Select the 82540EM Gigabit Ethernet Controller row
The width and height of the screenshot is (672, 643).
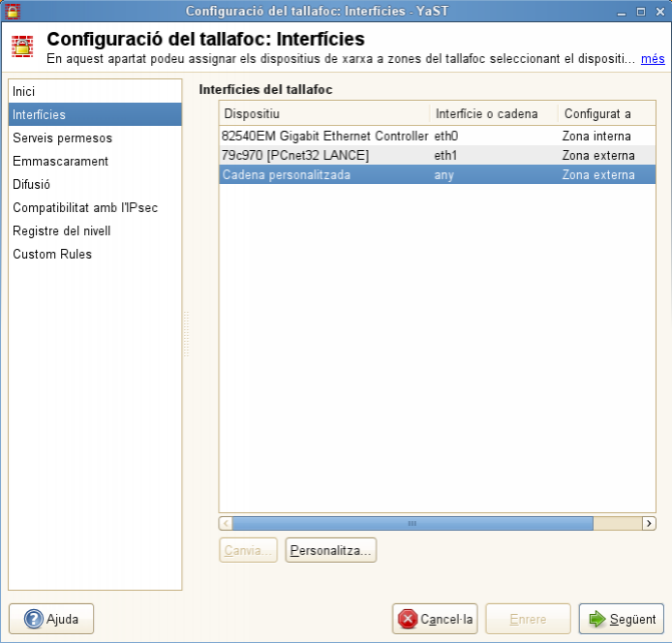click(x=324, y=137)
